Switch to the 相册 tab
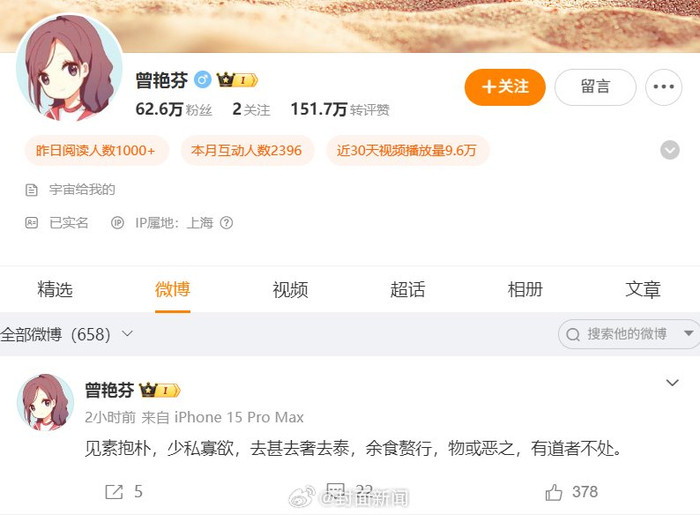The height and width of the screenshot is (515, 700). point(525,290)
